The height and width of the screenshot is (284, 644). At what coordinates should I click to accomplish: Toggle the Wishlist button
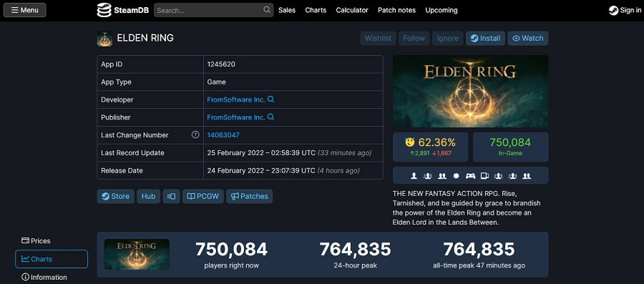378,38
